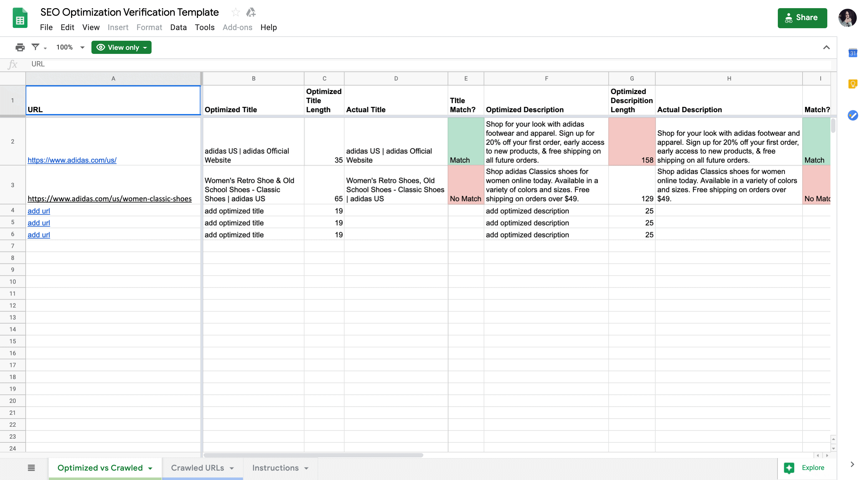The height and width of the screenshot is (480, 868).
Task: Expand the filter options arrow
Action: pos(45,48)
